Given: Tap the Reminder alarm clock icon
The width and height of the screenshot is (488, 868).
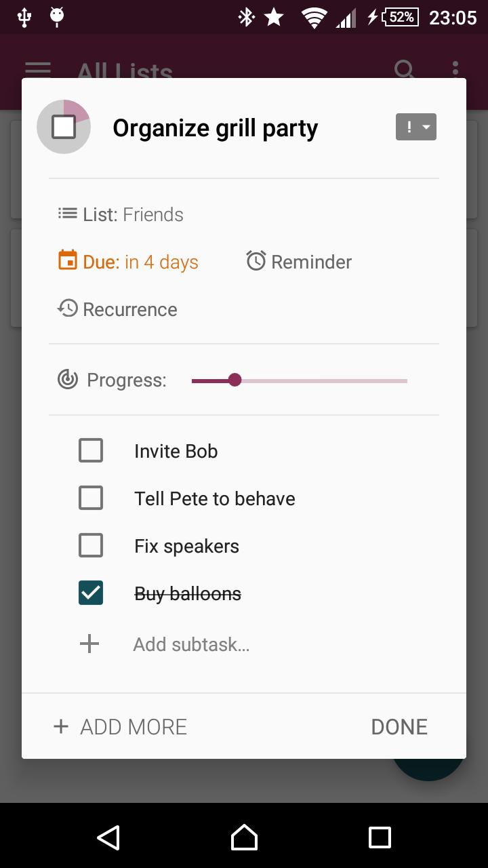Looking at the screenshot, I should 256,260.
